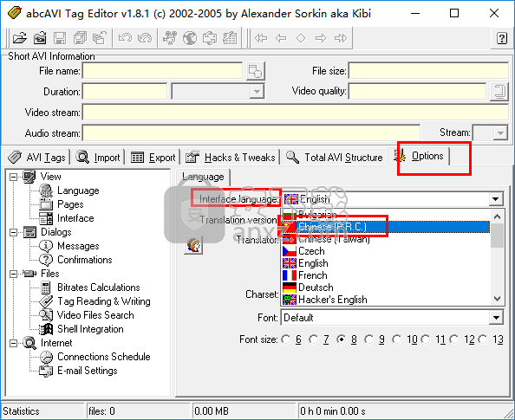Click the help question mark icon

tap(501, 38)
